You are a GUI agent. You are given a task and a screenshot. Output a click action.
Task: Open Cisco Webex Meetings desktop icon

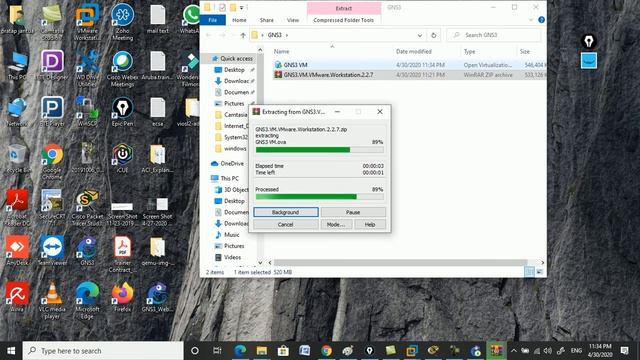pyautogui.click(x=122, y=69)
